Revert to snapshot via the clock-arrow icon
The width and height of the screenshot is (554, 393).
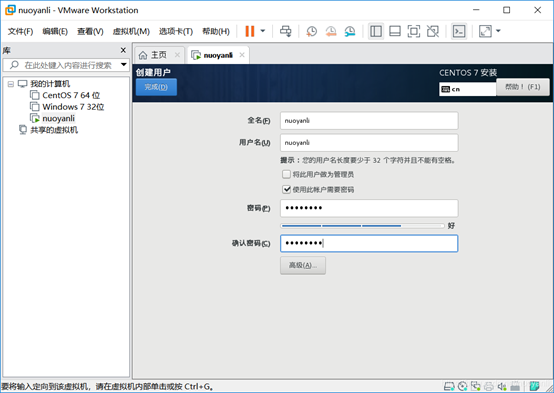click(331, 31)
